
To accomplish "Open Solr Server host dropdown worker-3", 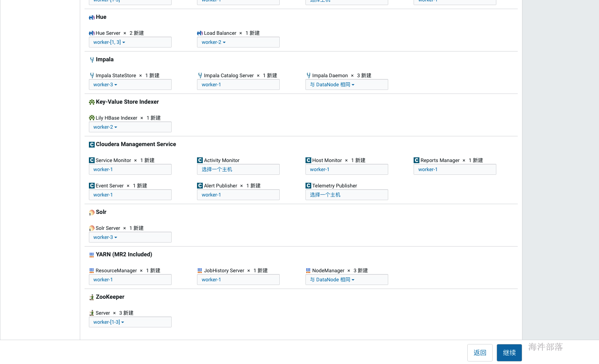I will coord(130,237).
